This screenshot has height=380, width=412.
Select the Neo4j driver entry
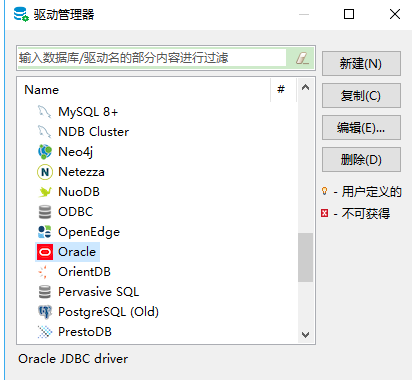pos(75,152)
